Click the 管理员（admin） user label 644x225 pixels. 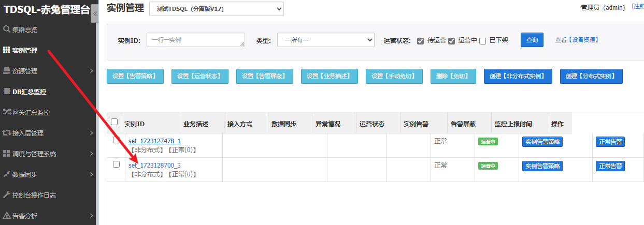point(604,7)
